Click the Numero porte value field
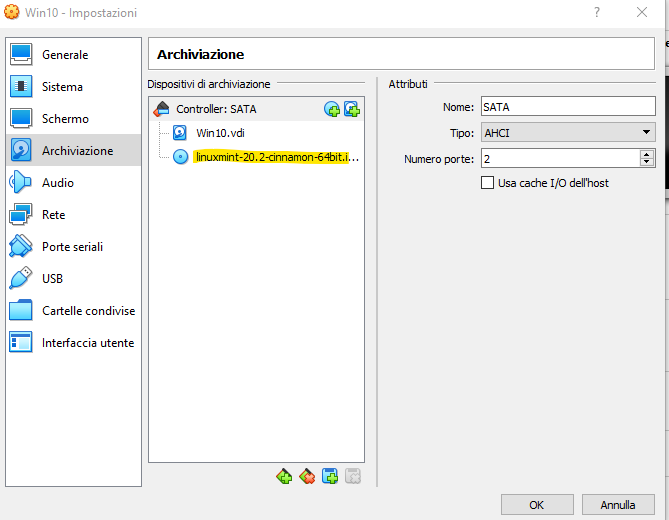The width and height of the screenshot is (669, 520). (x=561, y=159)
